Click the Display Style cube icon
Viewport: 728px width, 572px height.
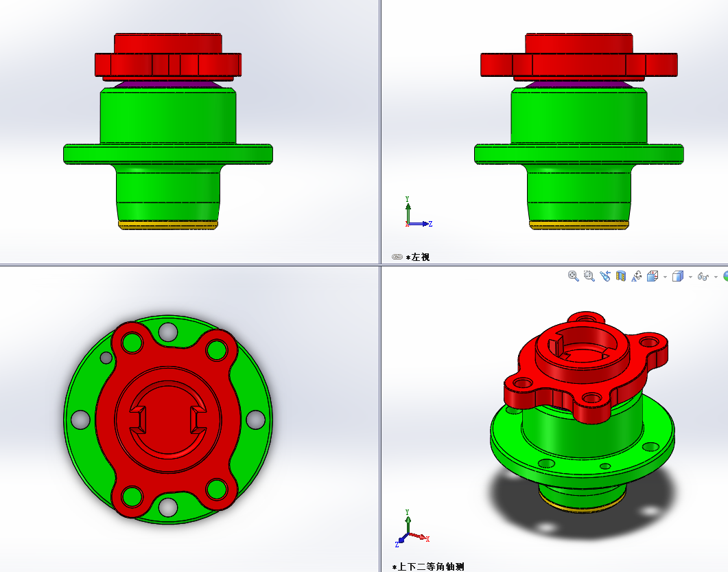[678, 277]
